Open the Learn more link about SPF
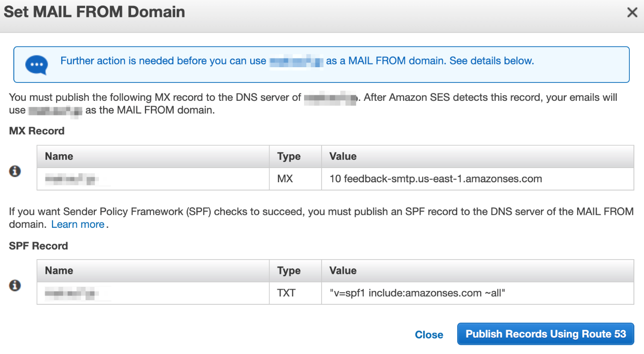The width and height of the screenshot is (644, 354). (x=78, y=224)
